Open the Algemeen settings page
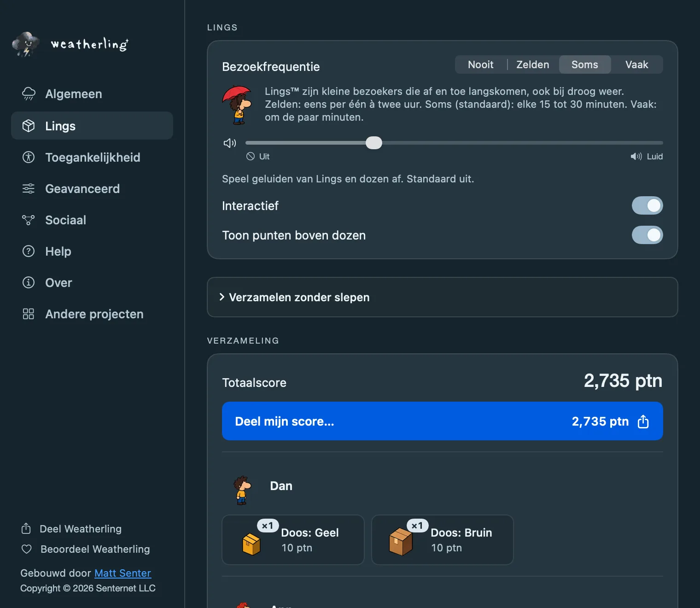Viewport: 700px width, 608px height. [x=92, y=94]
